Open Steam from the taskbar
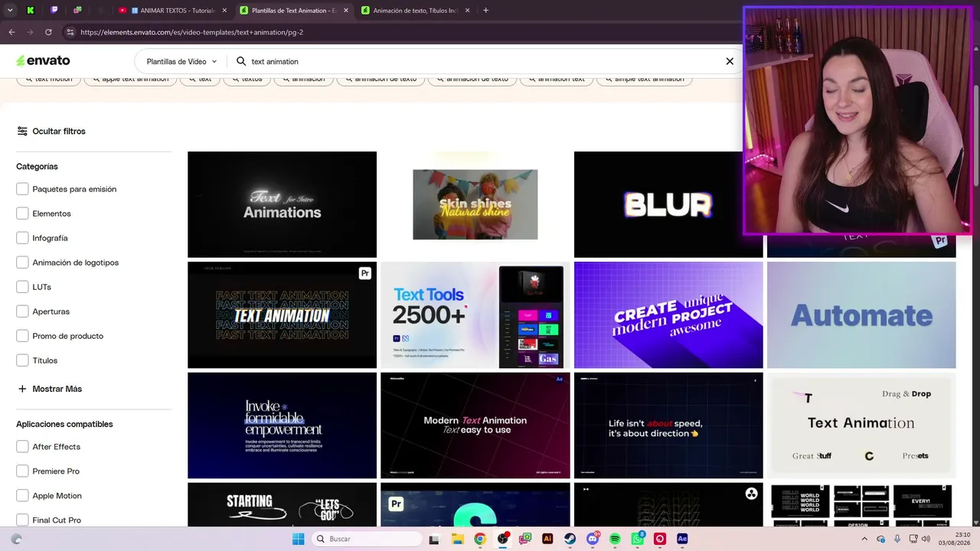This screenshot has height=551, width=980. 570,539
